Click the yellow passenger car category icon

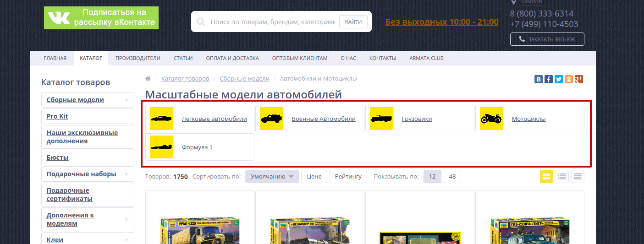coord(161,119)
